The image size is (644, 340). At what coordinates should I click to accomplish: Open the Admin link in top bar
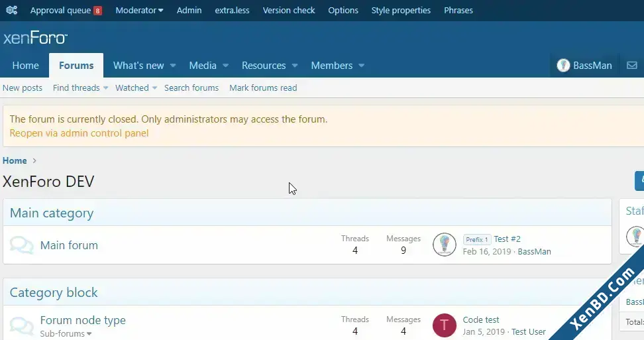click(189, 10)
